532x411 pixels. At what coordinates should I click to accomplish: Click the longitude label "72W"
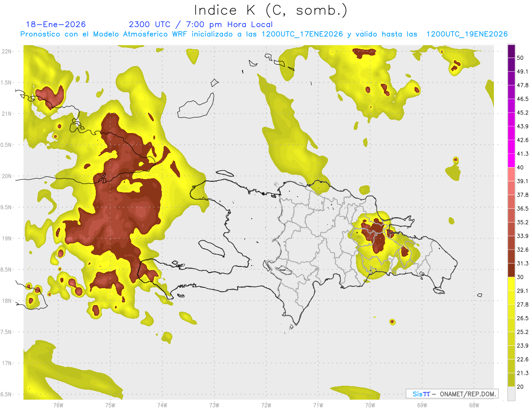click(x=266, y=405)
